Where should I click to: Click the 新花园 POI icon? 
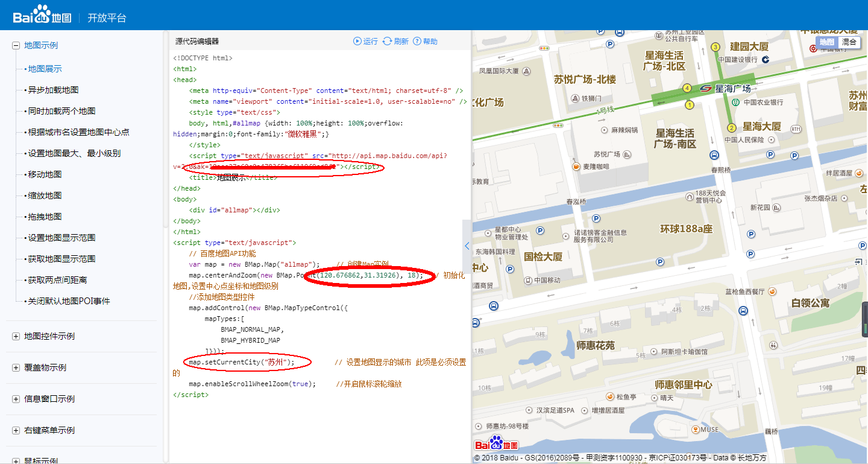(x=778, y=208)
